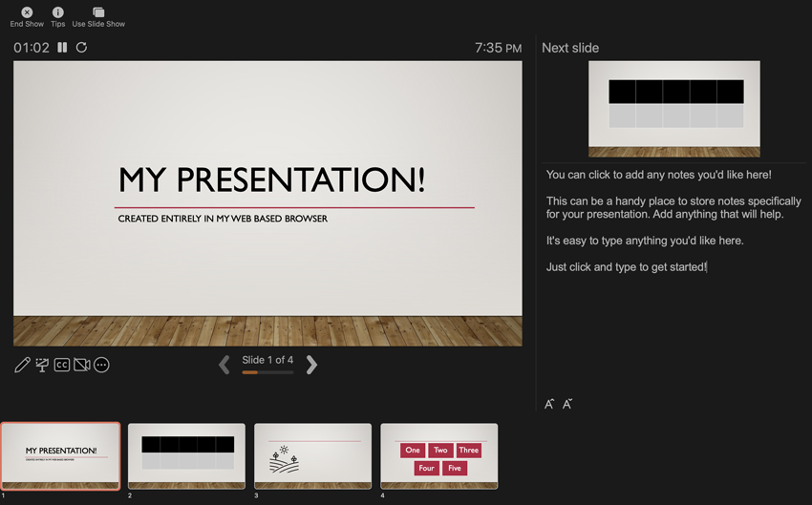Click the slide progress bar

267,372
